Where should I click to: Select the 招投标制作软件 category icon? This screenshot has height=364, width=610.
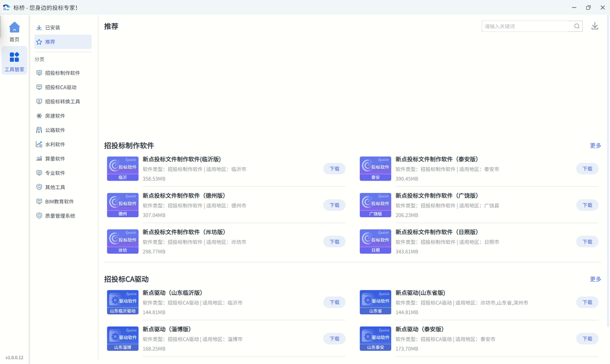coord(39,72)
